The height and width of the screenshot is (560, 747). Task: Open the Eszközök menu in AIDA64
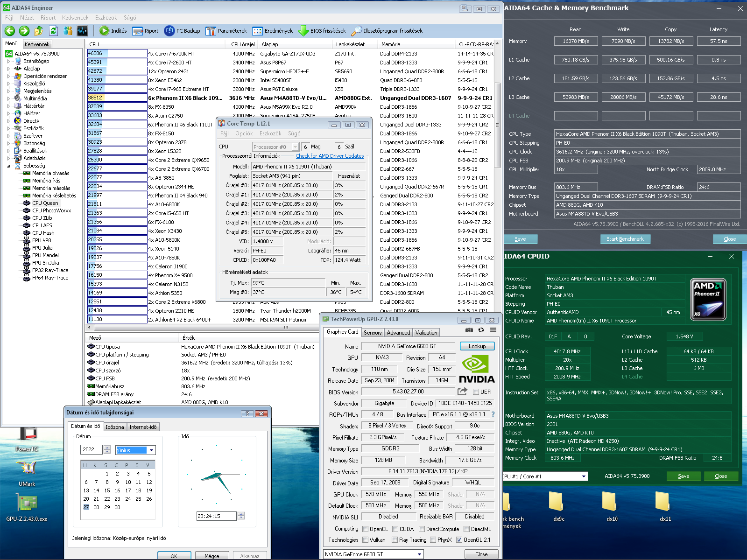(106, 18)
